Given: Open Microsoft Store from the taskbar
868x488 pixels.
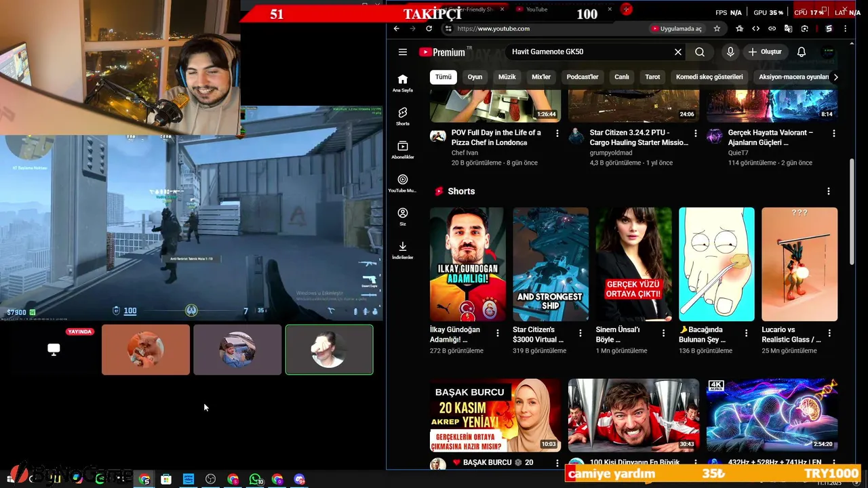Looking at the screenshot, I should click(x=166, y=479).
